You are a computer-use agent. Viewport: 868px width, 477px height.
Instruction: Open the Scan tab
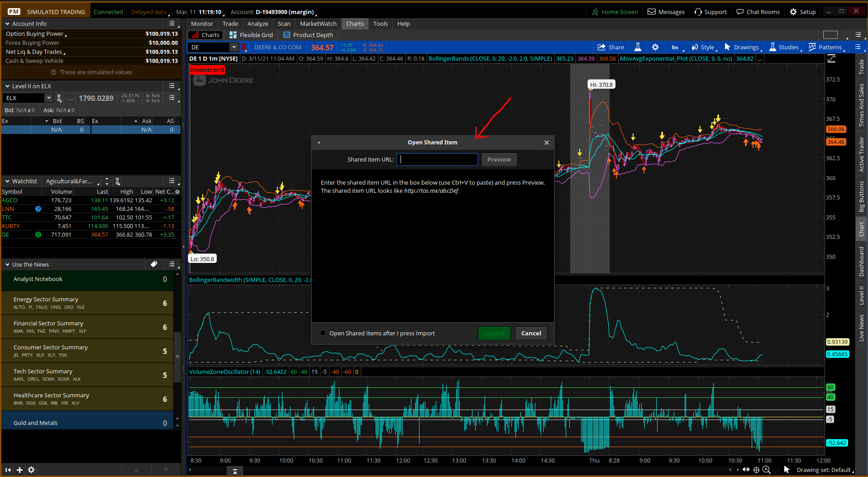284,24
